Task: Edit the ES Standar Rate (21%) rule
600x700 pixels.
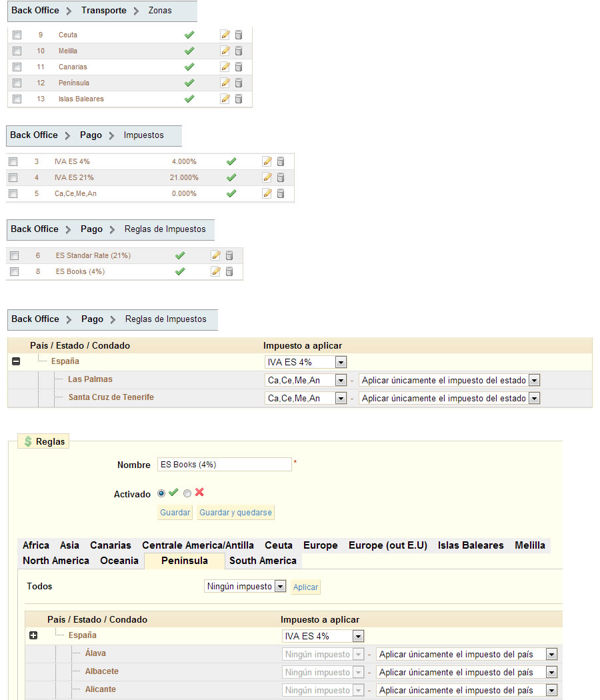Action: 216,255
